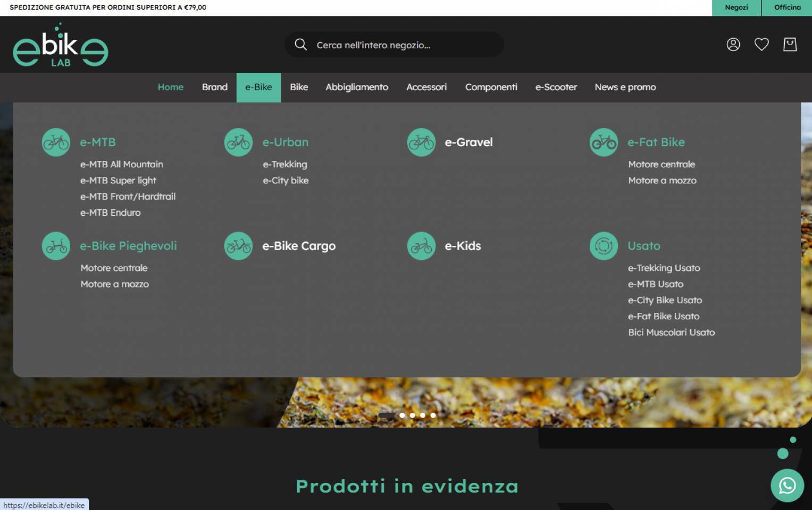Select the first (active) carousel slide indicator
This screenshot has height=510, width=812.
387,415
